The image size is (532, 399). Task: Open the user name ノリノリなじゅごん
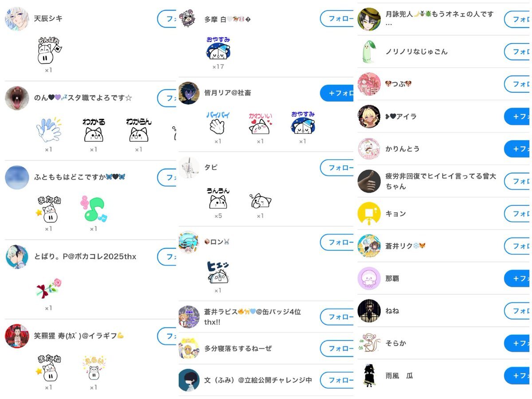click(416, 51)
